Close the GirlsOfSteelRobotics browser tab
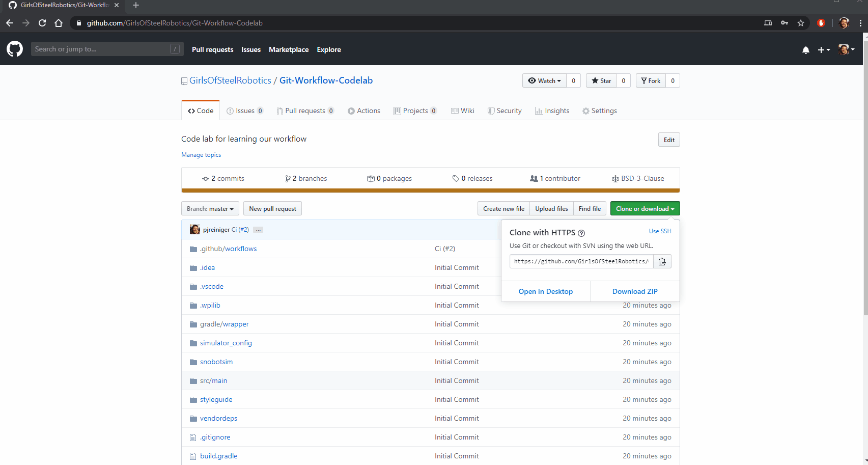The image size is (868, 465). click(117, 5)
